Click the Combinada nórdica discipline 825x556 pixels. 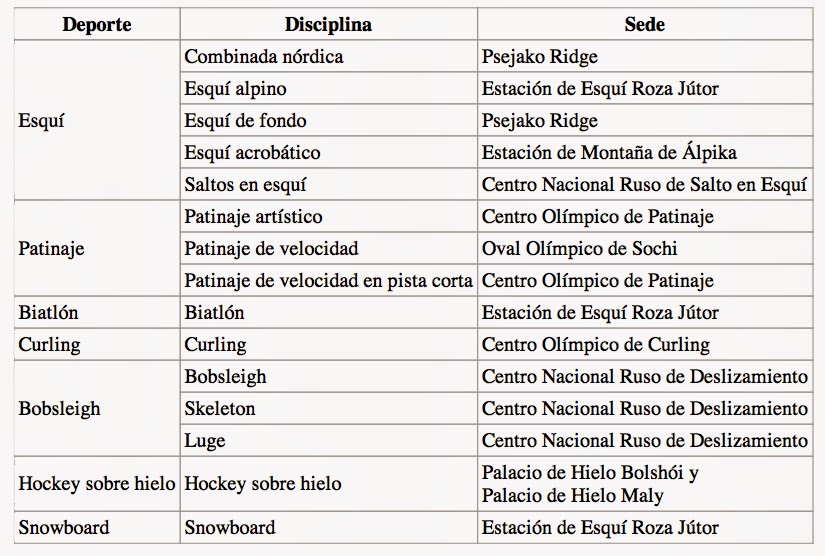click(263, 57)
